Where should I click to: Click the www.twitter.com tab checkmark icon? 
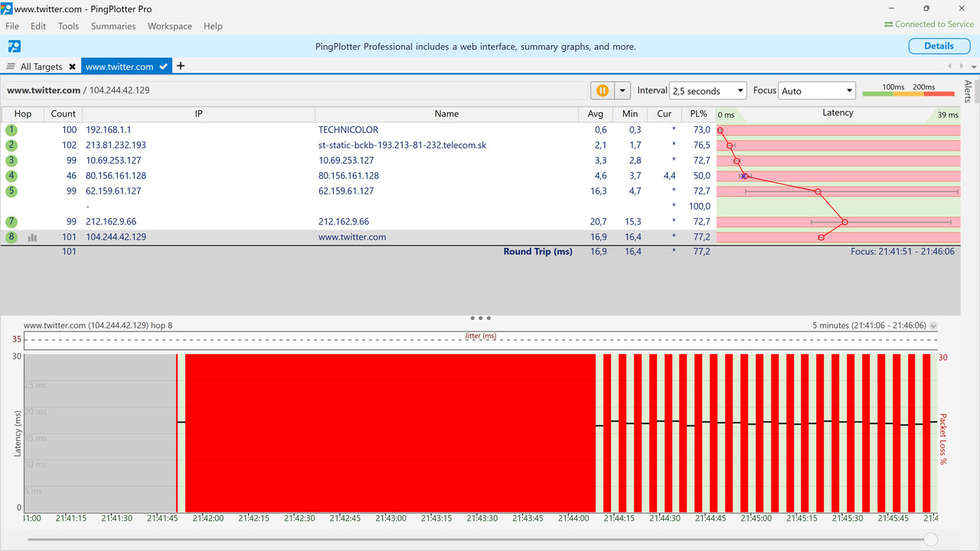point(164,67)
